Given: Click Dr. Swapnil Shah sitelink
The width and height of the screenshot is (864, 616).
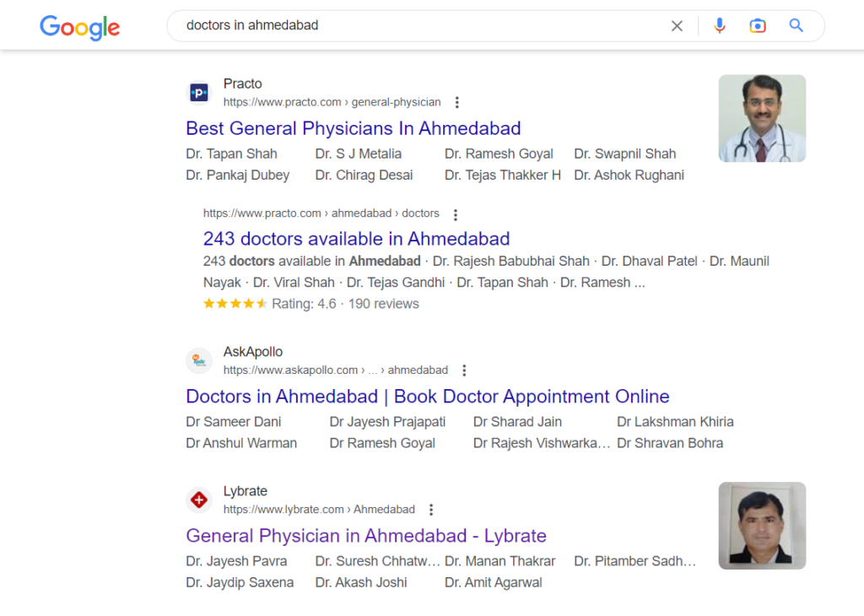Looking at the screenshot, I should click(x=625, y=154).
